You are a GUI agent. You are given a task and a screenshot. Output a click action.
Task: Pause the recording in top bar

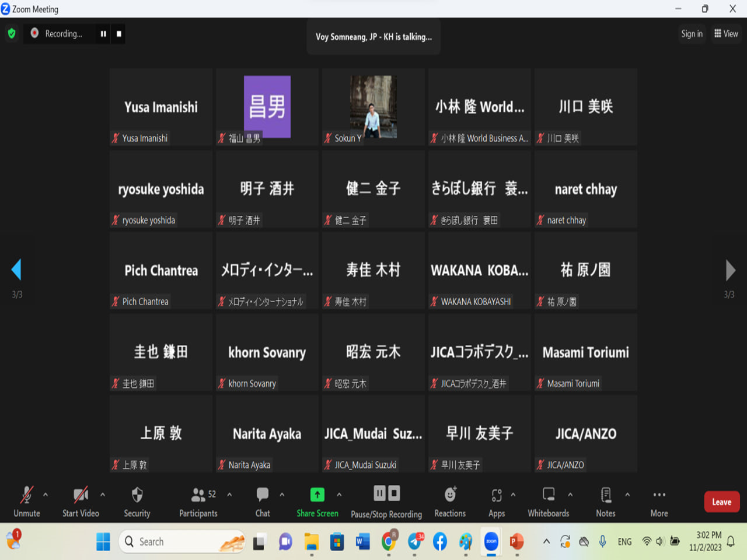tap(103, 34)
